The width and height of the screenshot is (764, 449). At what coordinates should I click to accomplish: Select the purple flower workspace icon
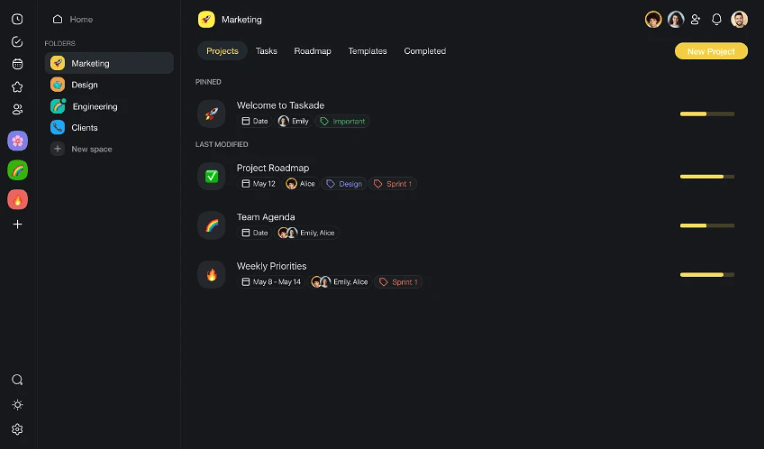(17, 141)
